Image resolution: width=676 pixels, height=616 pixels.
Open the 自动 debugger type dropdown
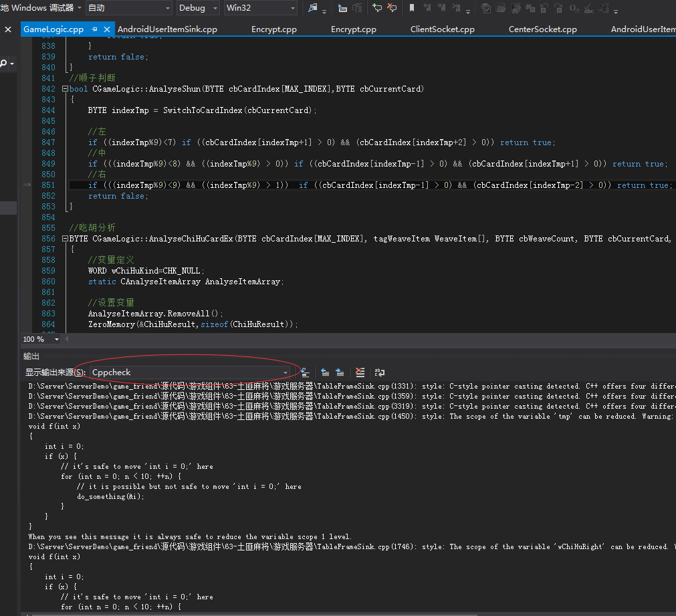(x=129, y=8)
